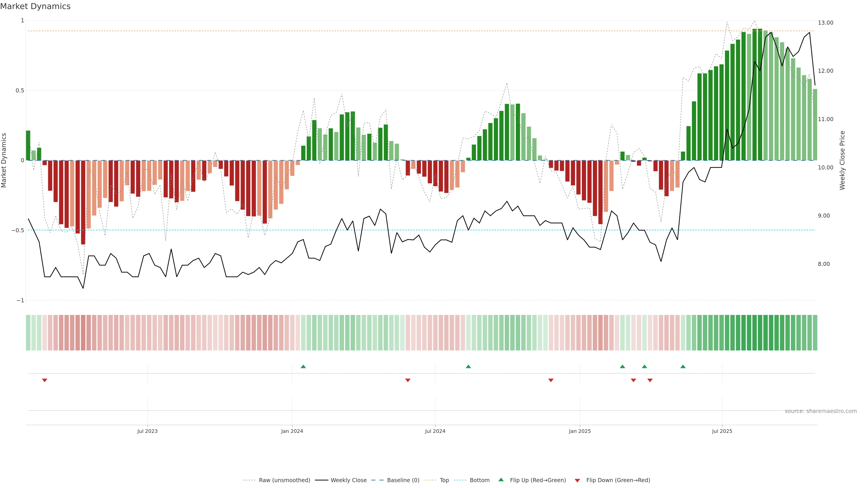Click the rightmost red flip-down triangle marker

650,380
